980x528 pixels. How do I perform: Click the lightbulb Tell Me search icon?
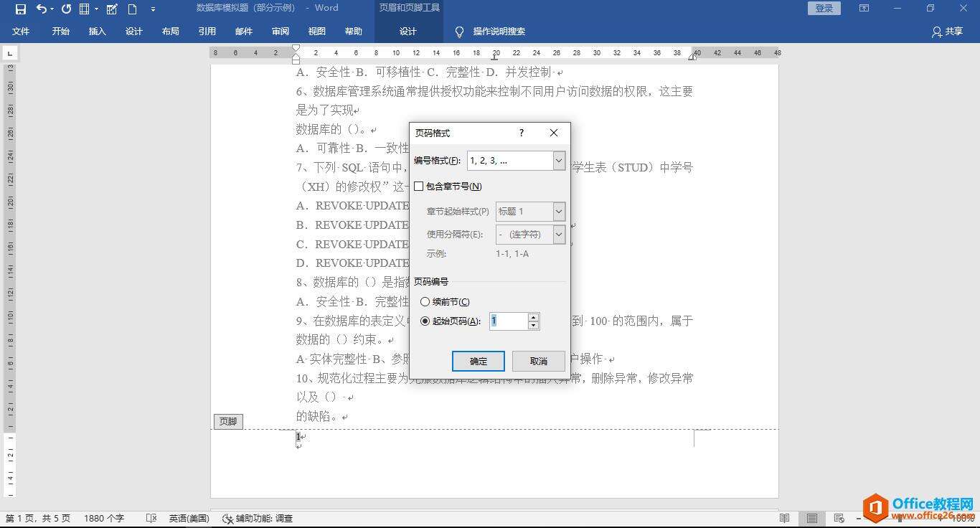(x=459, y=32)
